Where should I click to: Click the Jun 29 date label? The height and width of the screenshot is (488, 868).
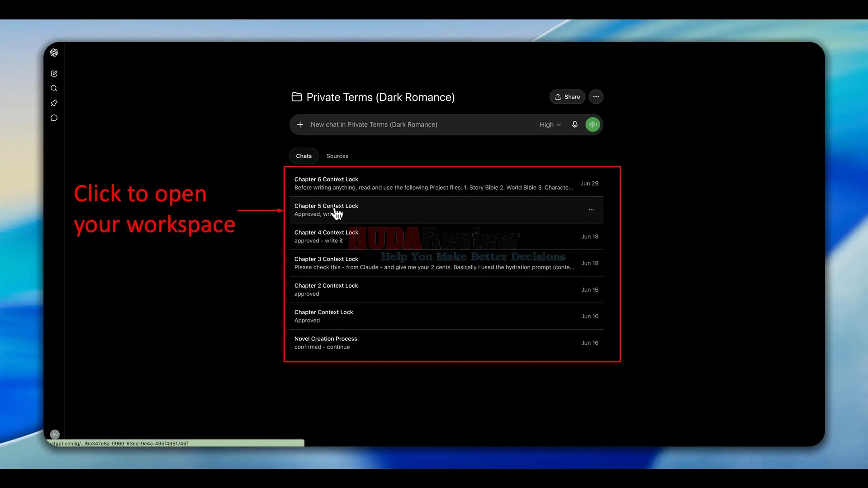589,183
